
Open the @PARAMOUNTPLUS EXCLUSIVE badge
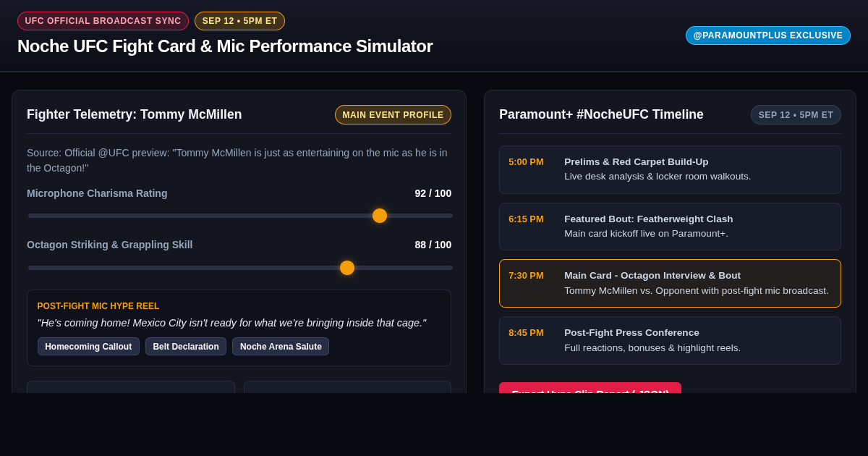pos(768,35)
